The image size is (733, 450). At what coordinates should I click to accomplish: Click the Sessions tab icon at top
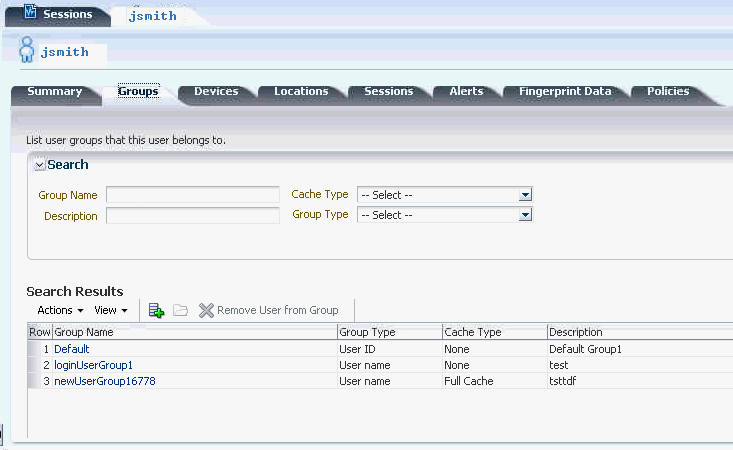click(x=30, y=11)
